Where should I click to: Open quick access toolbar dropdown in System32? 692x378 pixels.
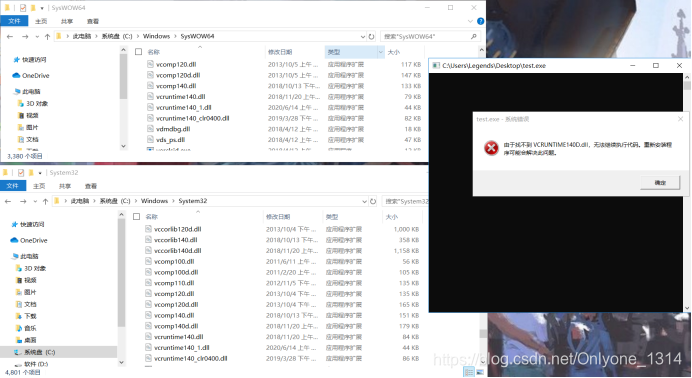click(40, 172)
